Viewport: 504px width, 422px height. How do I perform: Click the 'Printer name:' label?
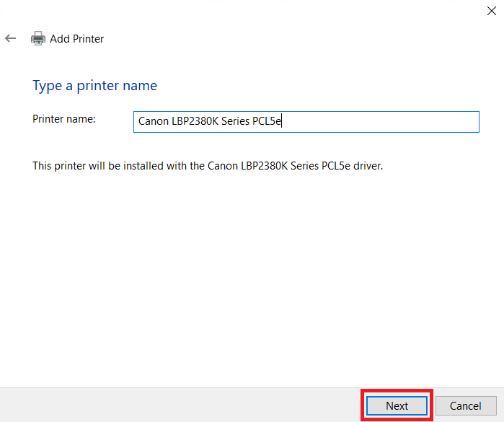[x=64, y=119]
